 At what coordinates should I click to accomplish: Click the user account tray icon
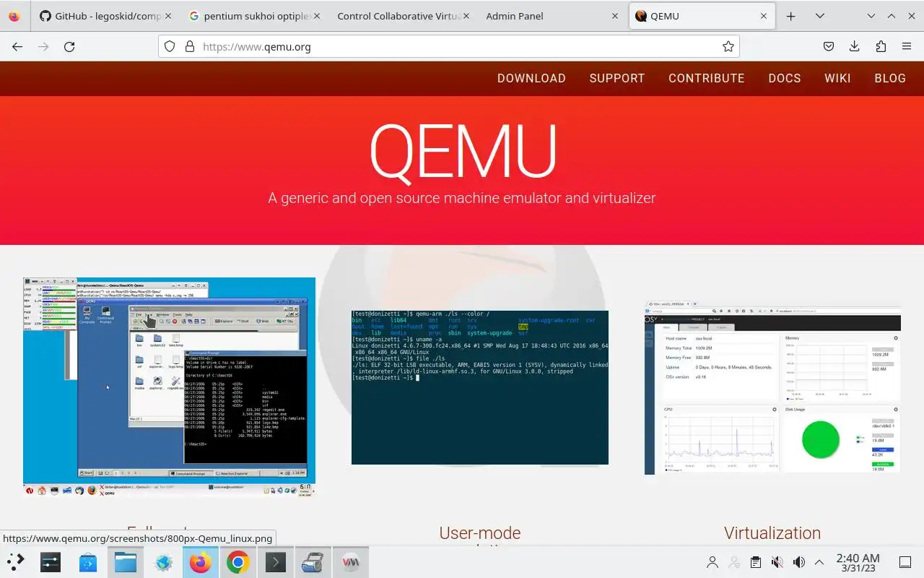(x=712, y=562)
